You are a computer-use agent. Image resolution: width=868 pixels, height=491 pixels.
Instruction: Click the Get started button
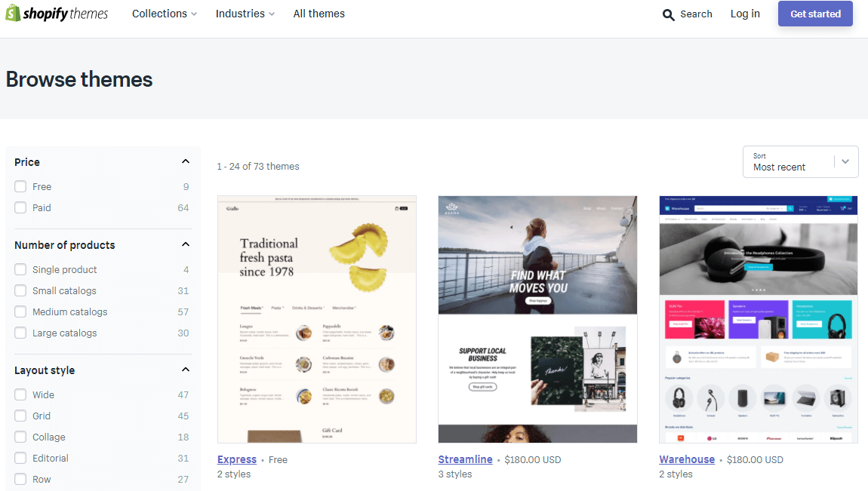coord(815,14)
